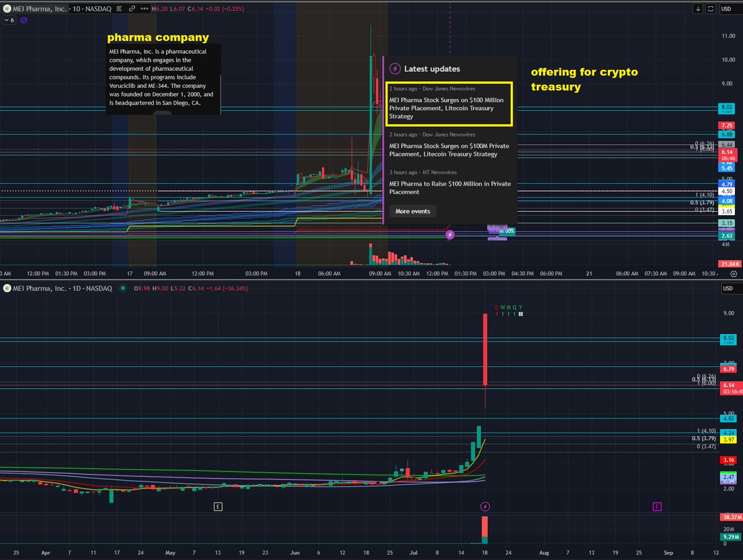Viewport: 743px width, 560px height.
Task: Open time axis settings gear on top chart
Action: 733,274
